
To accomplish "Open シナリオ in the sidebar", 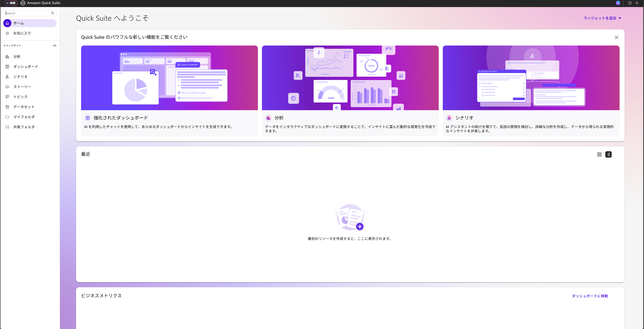I will pos(20,77).
